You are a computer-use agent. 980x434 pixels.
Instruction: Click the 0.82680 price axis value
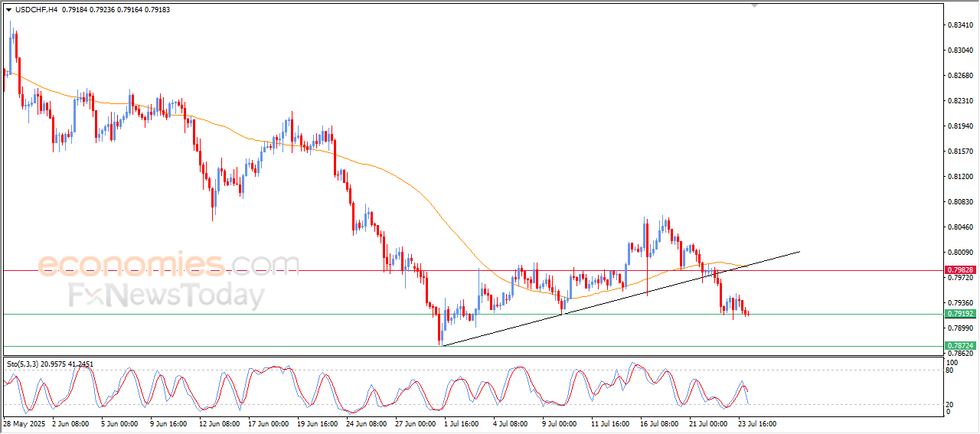[x=961, y=76]
